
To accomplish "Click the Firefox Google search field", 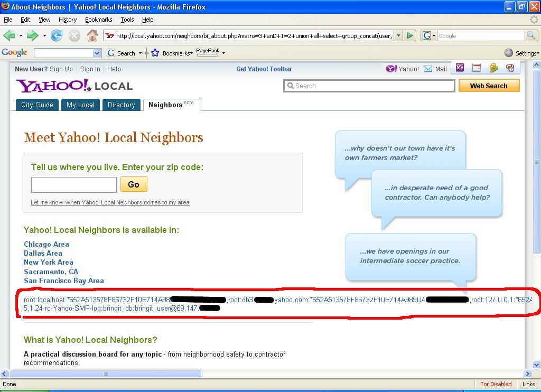I will 481,35.
